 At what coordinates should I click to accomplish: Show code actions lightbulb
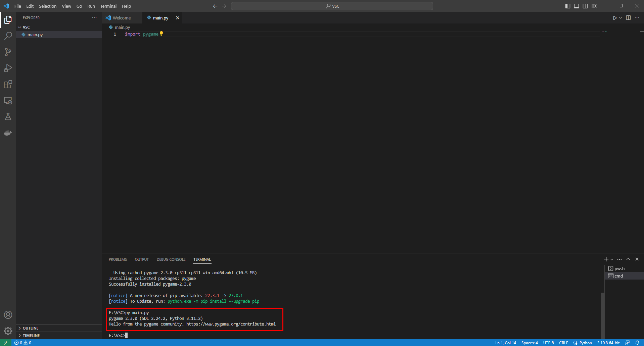tap(162, 34)
